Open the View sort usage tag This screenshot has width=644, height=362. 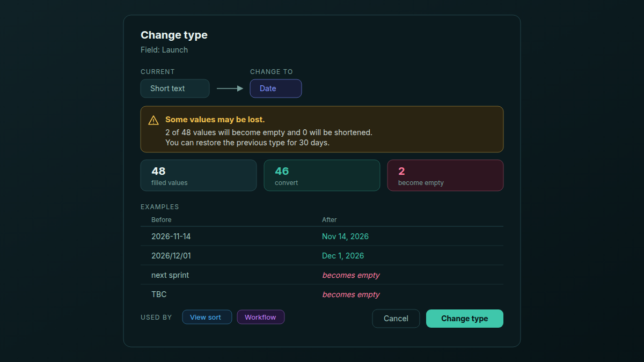pos(207,317)
